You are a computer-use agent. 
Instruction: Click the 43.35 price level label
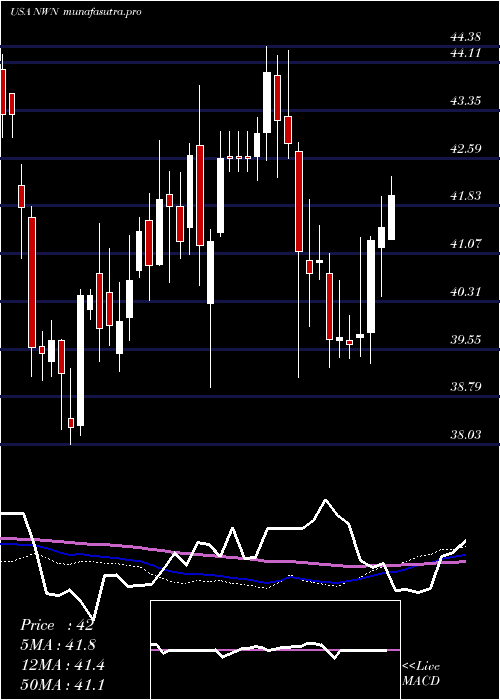[466, 101]
